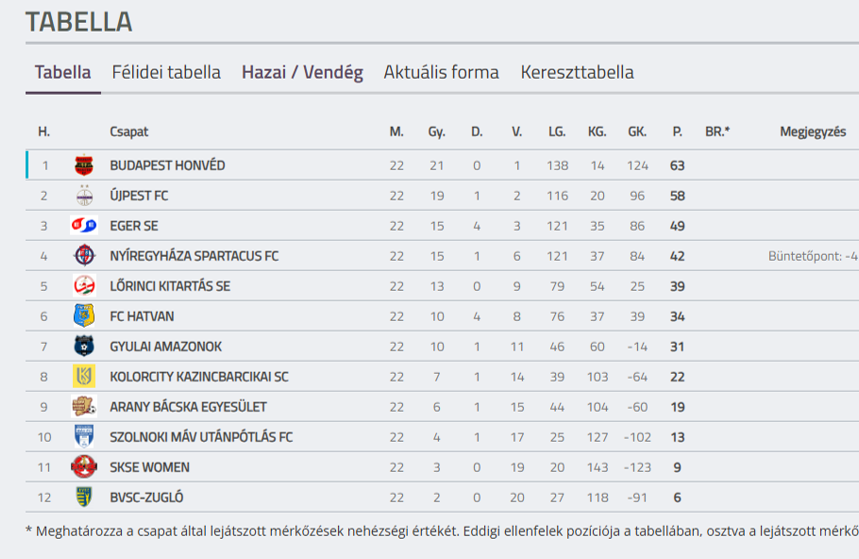Screen dimensions: 859x559
Task: Click the Lőrinci Kitartás SE logo
Action: click(x=84, y=286)
